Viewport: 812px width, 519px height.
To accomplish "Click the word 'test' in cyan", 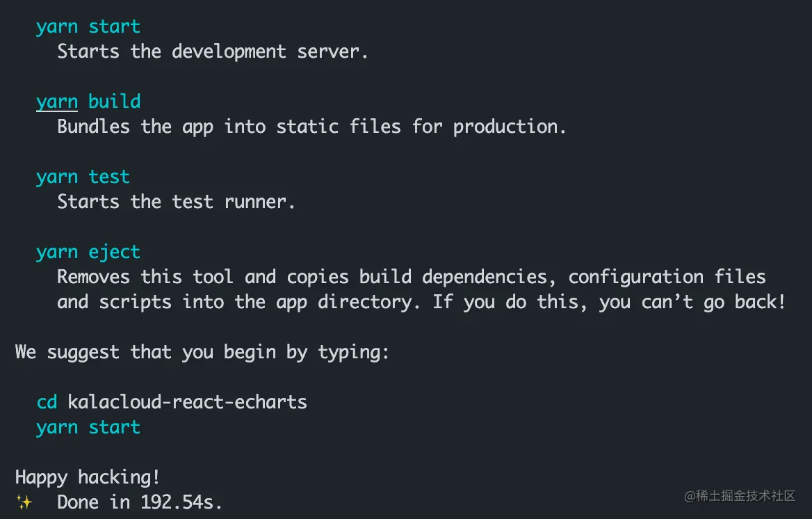I will 109,177.
